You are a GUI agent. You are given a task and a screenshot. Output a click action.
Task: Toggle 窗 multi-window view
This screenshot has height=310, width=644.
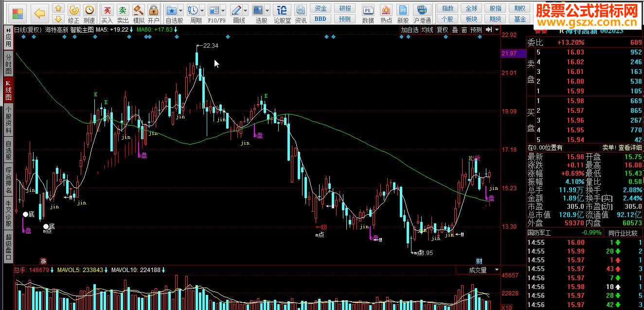pos(465,30)
